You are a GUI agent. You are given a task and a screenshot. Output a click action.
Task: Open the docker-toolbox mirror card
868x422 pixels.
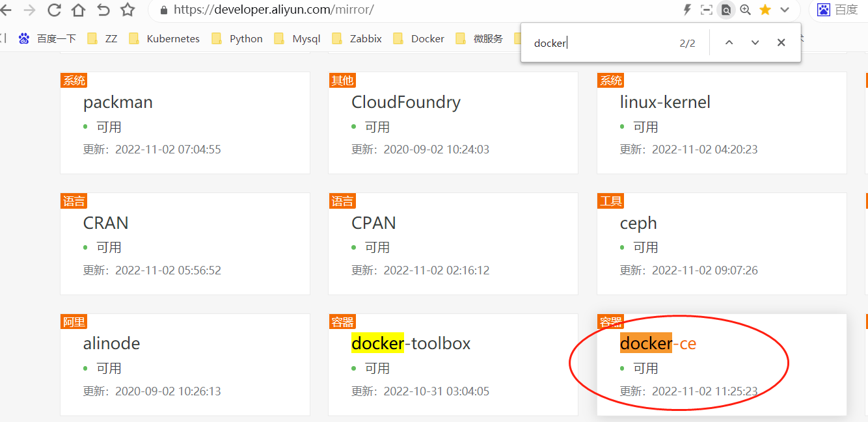tap(453, 365)
